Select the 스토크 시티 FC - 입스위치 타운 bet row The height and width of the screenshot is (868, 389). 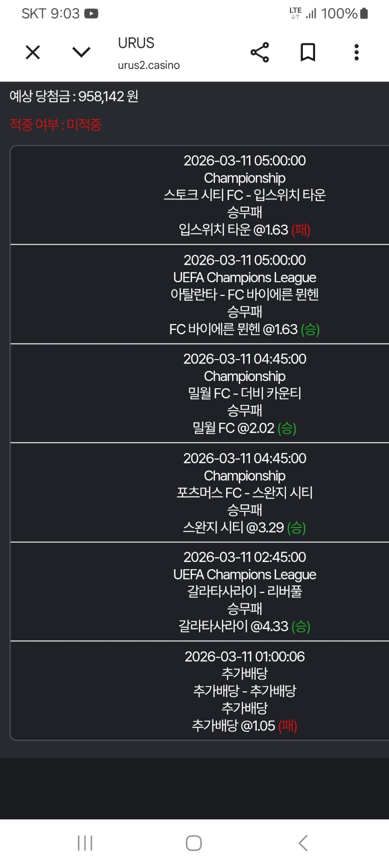[245, 195]
